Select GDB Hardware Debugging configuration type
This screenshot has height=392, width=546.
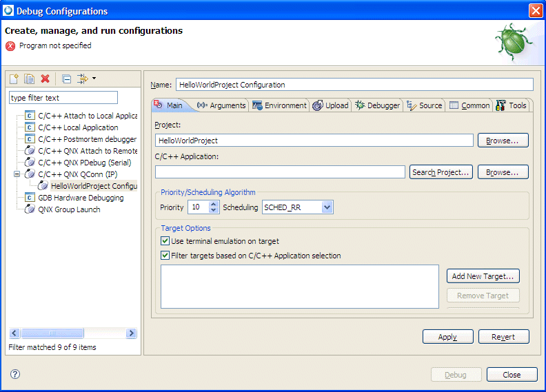coord(80,198)
